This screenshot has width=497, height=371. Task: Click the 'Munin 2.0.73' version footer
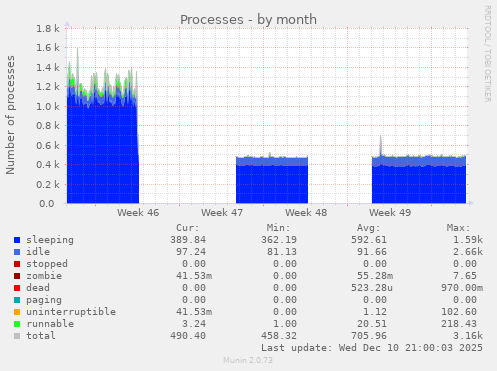(248, 360)
